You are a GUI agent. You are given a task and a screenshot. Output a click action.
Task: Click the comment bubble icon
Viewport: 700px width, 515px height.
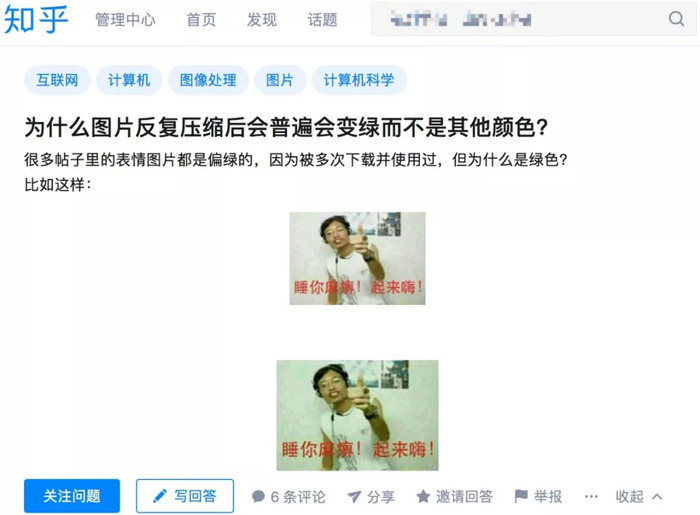[258, 496]
